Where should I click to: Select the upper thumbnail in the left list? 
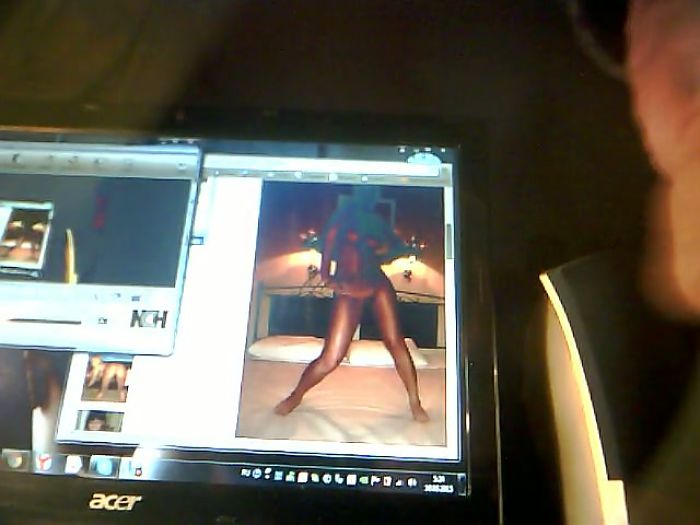(105, 378)
